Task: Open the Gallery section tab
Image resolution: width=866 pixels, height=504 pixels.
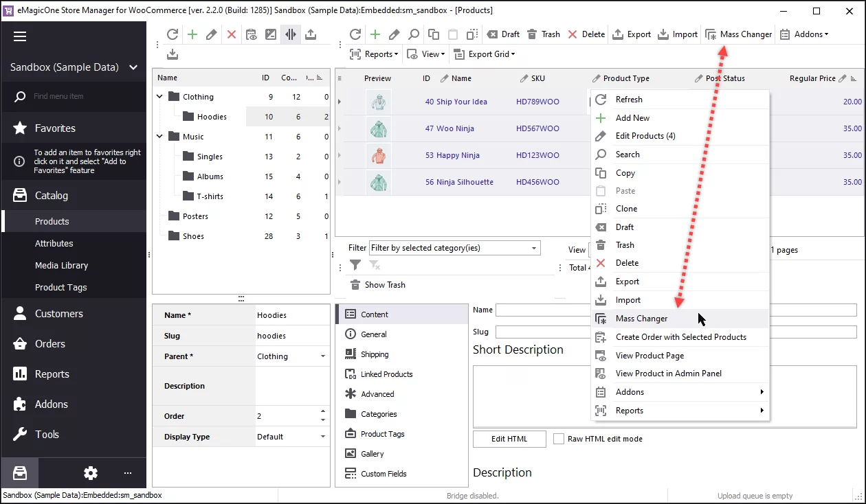Action: 372,454
